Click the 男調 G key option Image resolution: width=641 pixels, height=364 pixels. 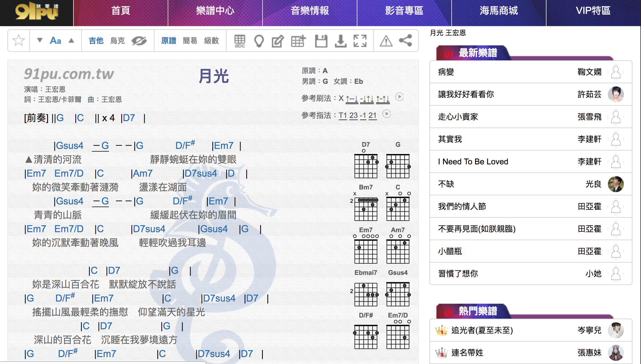(x=325, y=81)
